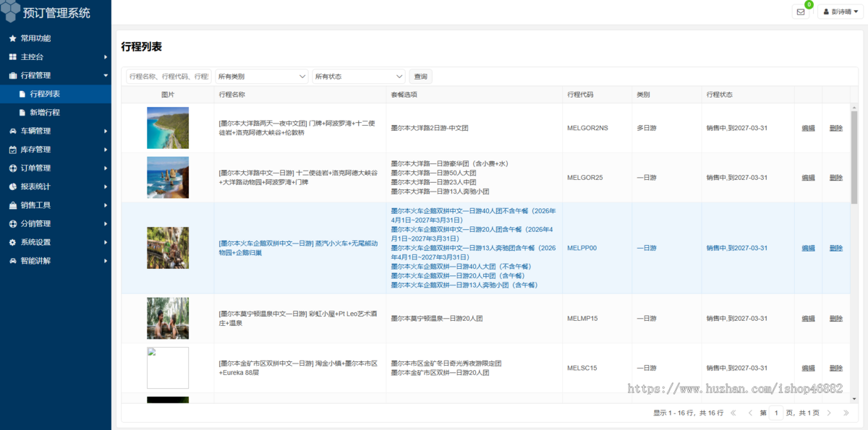Click 编辑 for MELGOR25 row
Image resolution: width=868 pixels, height=430 pixels.
[808, 178]
